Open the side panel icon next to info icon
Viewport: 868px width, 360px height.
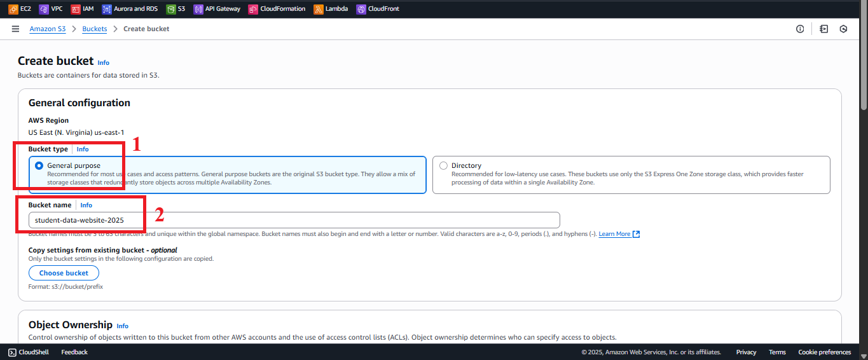click(824, 29)
